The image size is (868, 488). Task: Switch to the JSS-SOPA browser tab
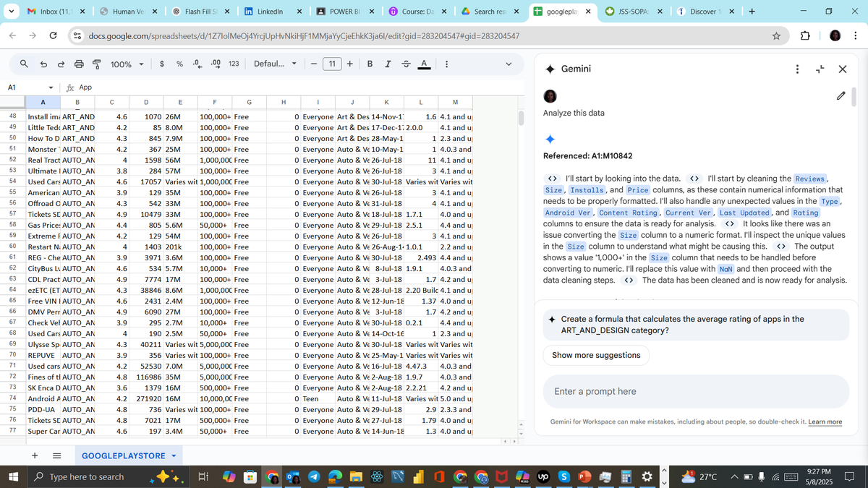pyautogui.click(x=634, y=12)
